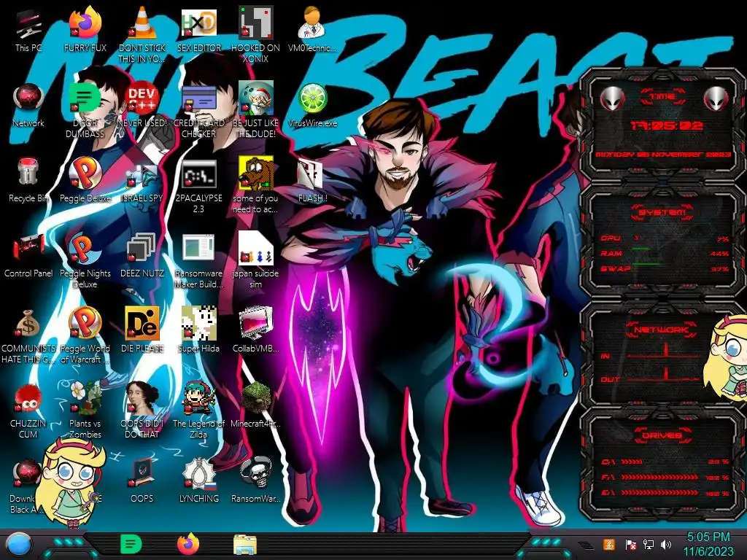Launch Peggle Nights Deluxe
The image size is (747, 560).
[85, 260]
